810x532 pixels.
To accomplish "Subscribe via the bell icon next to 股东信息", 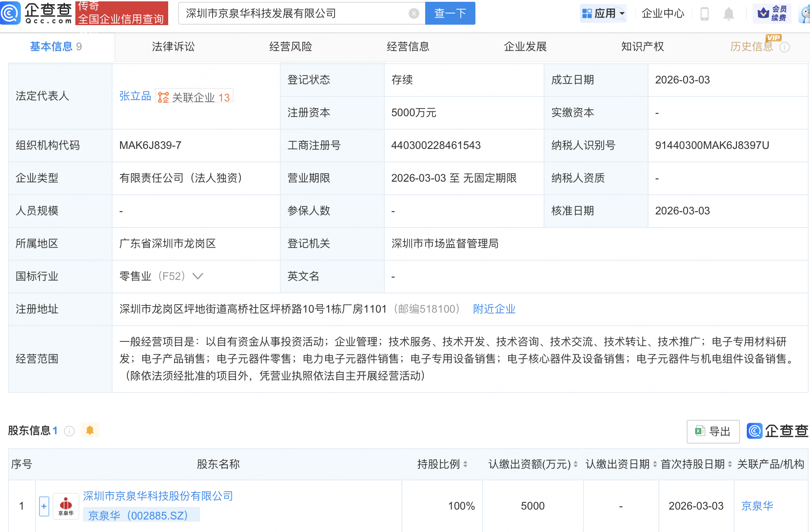I will [90, 430].
